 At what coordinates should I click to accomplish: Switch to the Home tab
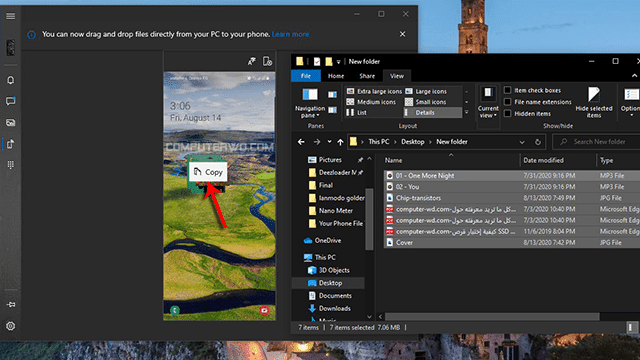(336, 76)
